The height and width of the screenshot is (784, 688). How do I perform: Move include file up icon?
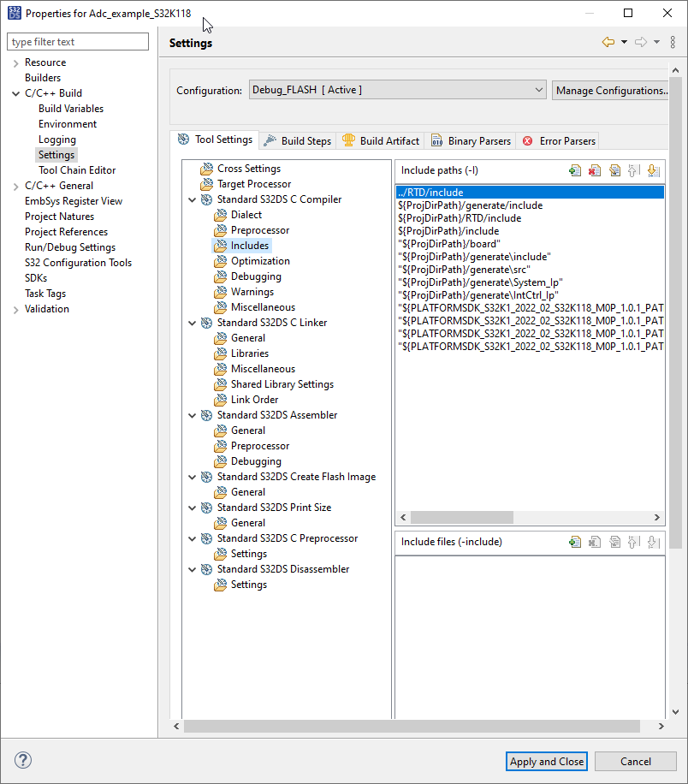pos(634,542)
